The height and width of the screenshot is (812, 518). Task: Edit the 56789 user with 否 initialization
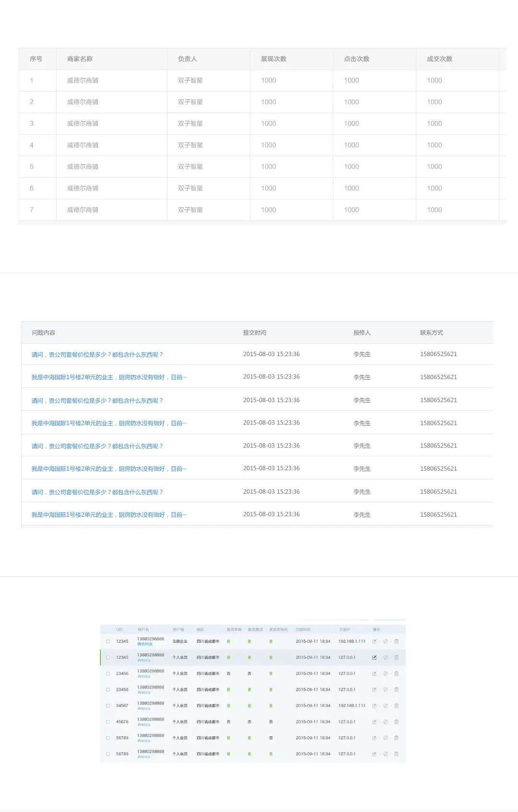point(374,738)
